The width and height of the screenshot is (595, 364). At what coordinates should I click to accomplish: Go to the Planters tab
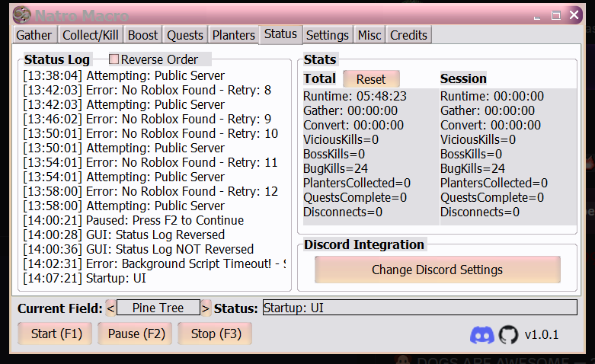[x=234, y=35]
